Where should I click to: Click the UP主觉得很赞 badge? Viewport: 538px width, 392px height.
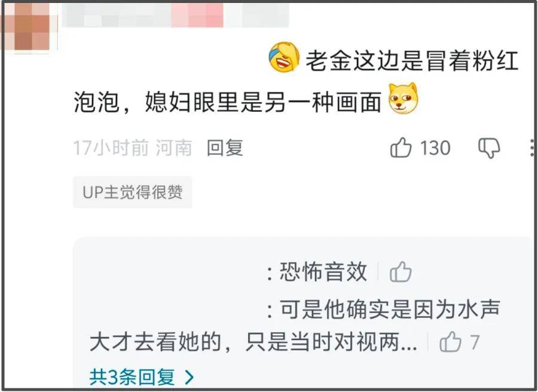(133, 192)
